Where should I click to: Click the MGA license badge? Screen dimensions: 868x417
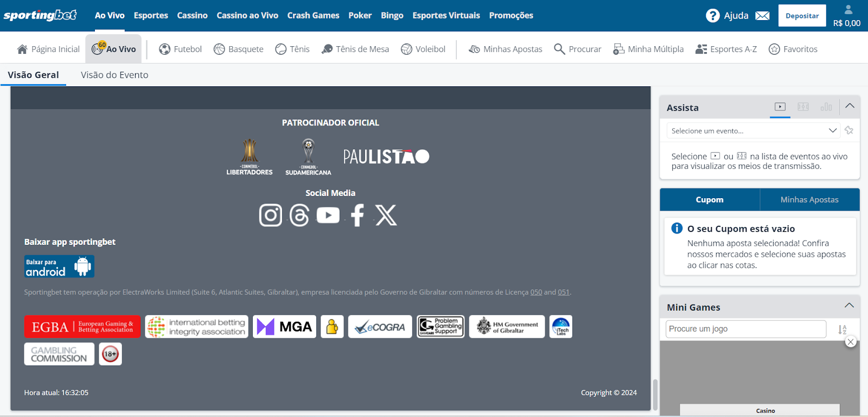pyautogui.click(x=284, y=327)
